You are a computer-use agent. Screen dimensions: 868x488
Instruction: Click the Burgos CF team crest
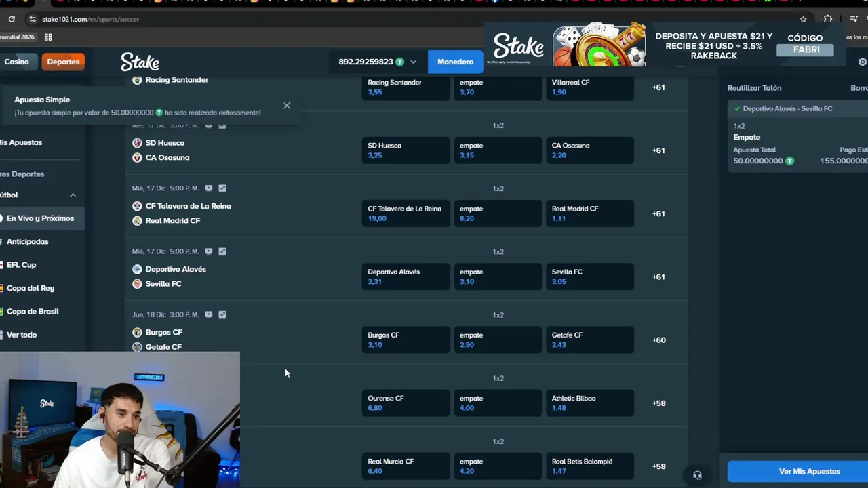coord(137,332)
